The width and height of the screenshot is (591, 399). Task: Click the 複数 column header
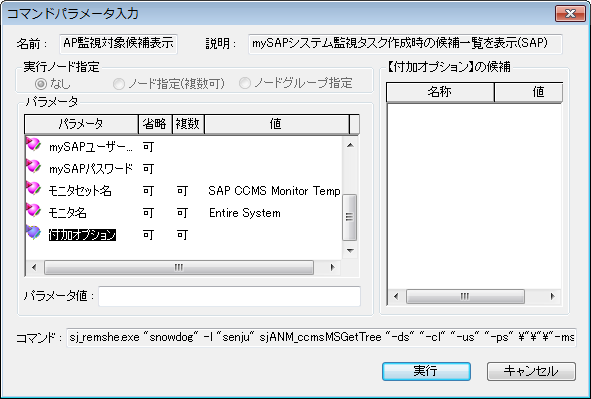click(188, 124)
